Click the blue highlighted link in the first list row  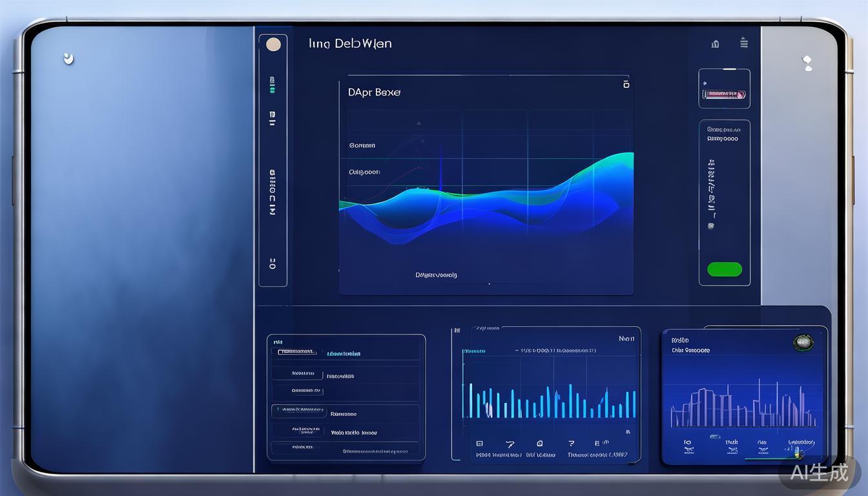click(344, 354)
